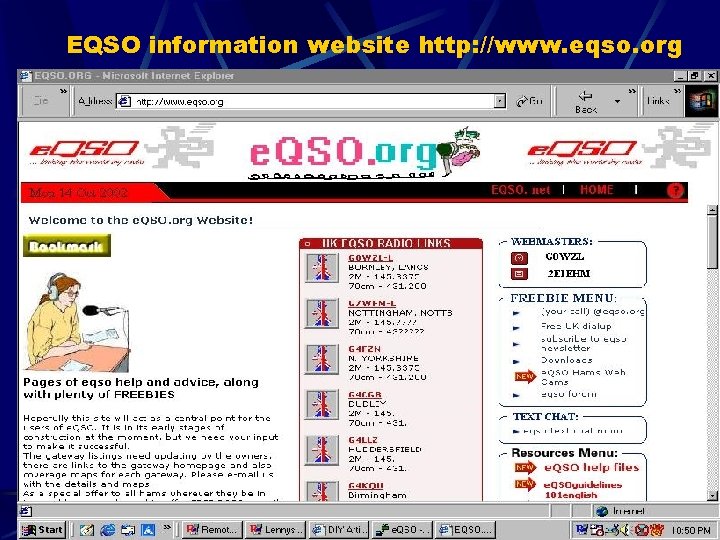
Task: Open the (your call) @eqso.org freebie
Action: point(593,311)
